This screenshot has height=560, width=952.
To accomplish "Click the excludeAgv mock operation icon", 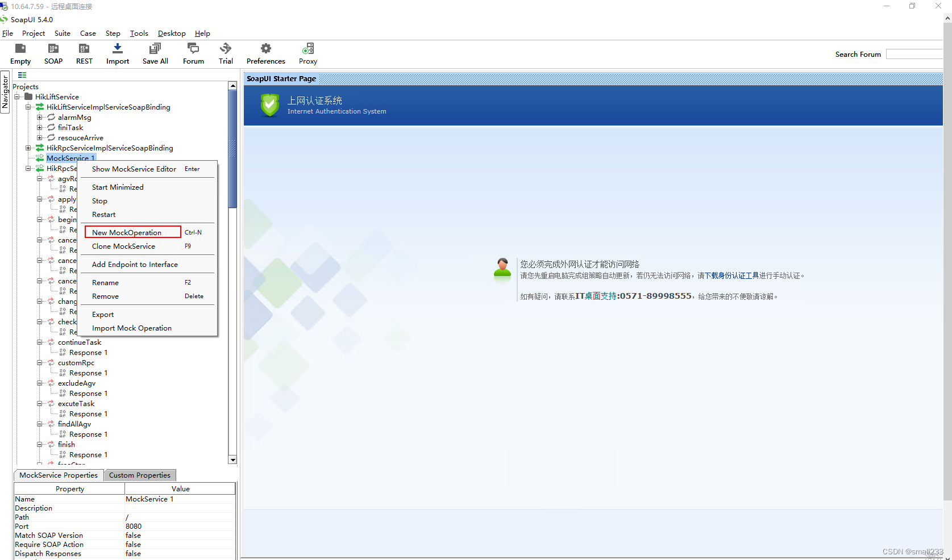I will (x=51, y=383).
